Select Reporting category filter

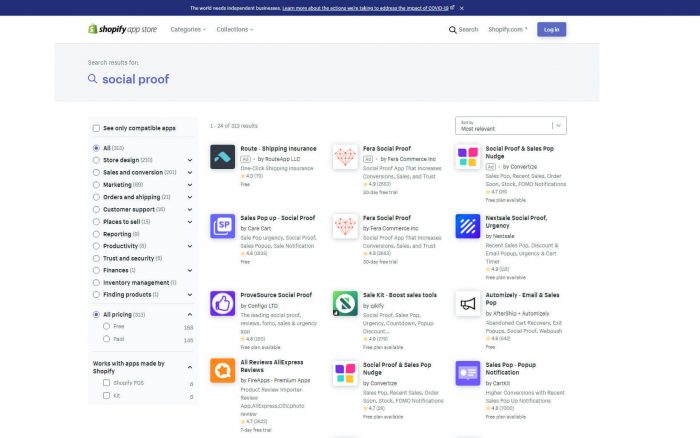coord(96,234)
